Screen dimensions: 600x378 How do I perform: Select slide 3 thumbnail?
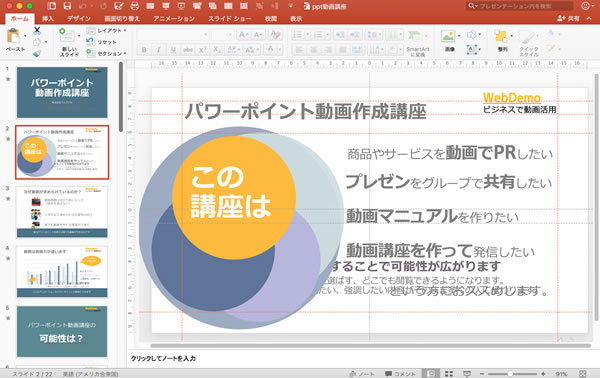pos(62,212)
